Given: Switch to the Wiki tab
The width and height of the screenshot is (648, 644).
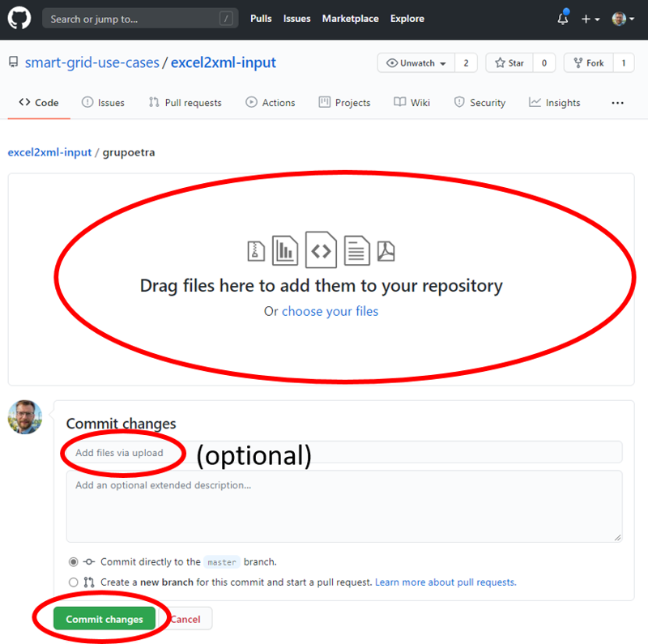Looking at the screenshot, I should point(411,103).
